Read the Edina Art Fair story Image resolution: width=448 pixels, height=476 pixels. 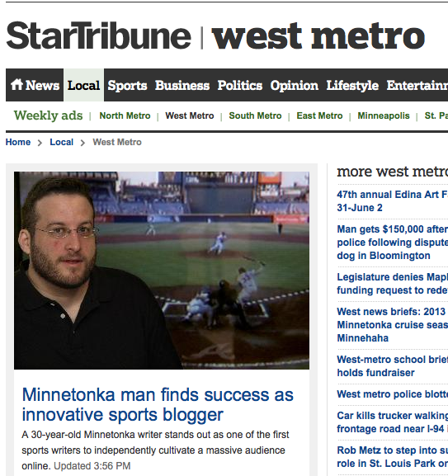393,201
